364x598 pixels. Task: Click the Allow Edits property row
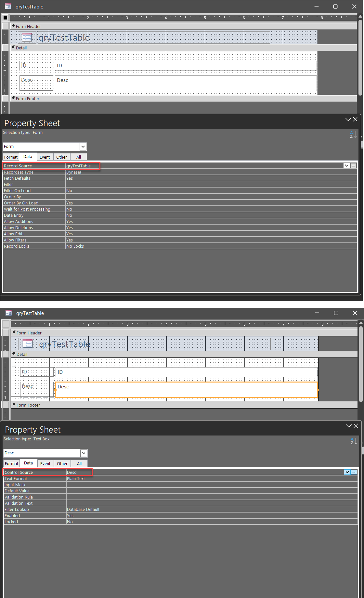[180, 234]
